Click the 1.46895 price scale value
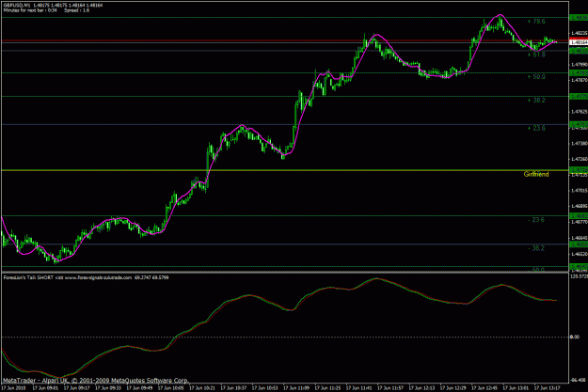 (580, 206)
